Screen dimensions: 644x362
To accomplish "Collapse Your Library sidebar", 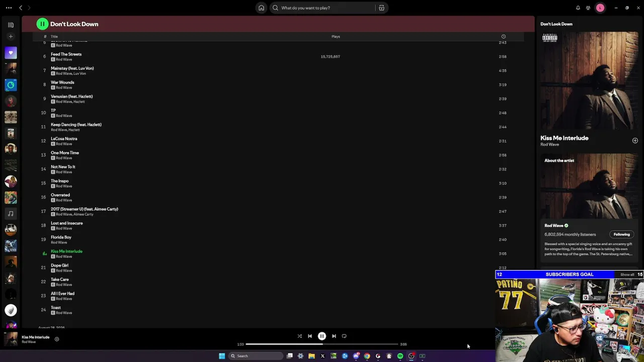I will pos(11,25).
